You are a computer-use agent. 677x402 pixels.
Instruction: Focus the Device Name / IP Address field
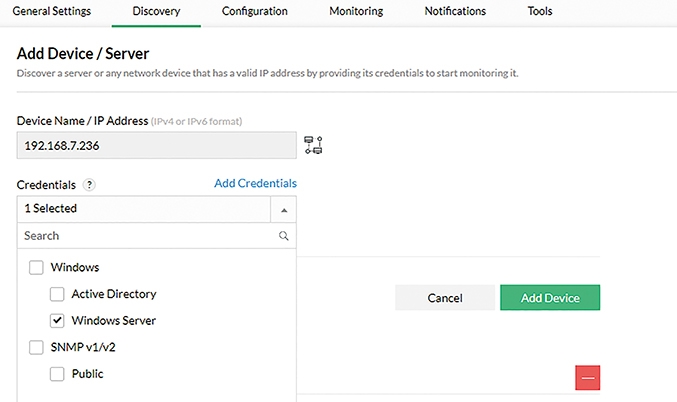pos(157,146)
